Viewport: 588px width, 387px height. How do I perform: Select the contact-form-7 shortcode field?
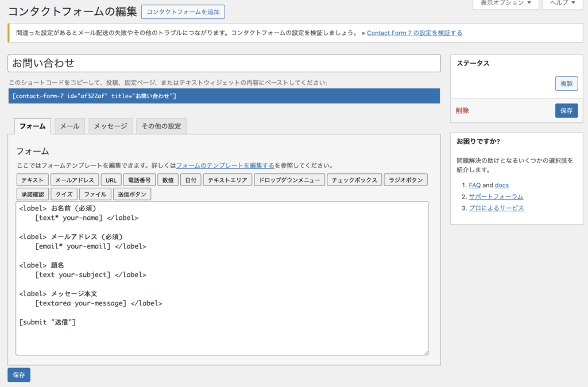[224, 96]
